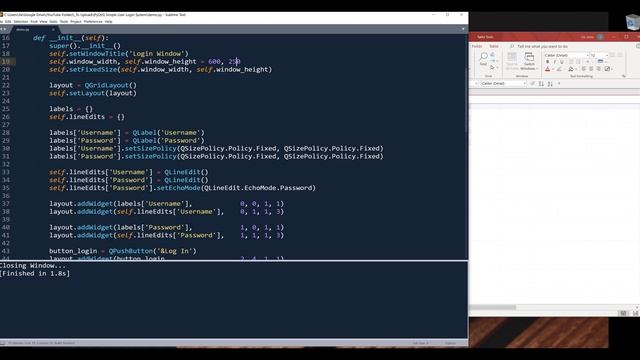This screenshot has width=640, height=360.
Task: Click 'setLayout' on line 23
Action: click(87, 93)
